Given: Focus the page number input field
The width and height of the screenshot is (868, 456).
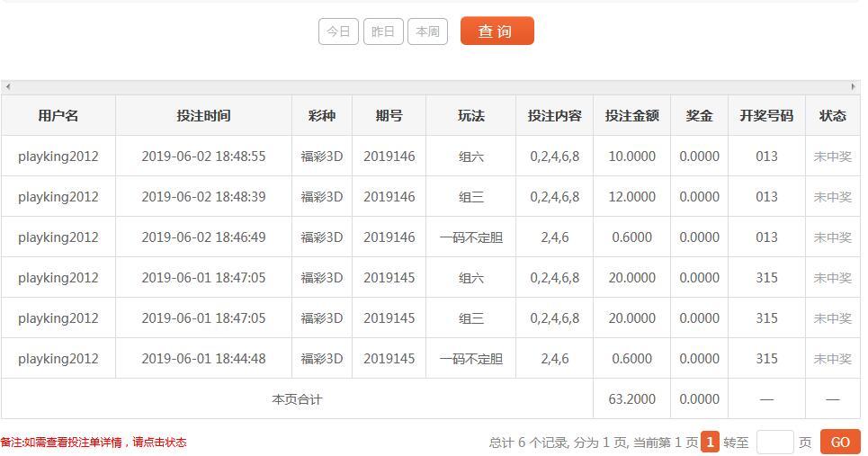Looking at the screenshot, I should pos(774,443).
